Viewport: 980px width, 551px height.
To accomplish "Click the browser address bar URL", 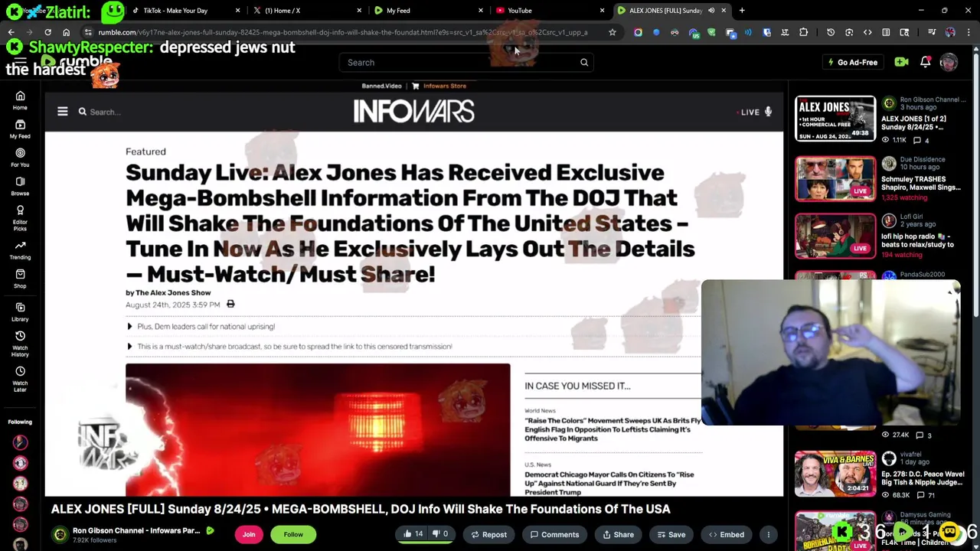I will pos(343,32).
